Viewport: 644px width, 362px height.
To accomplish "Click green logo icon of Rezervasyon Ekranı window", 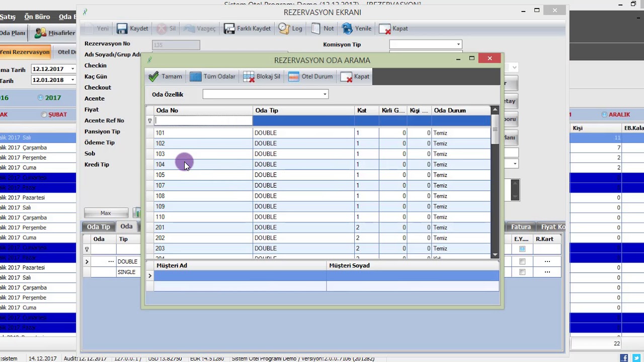I will coord(85,12).
